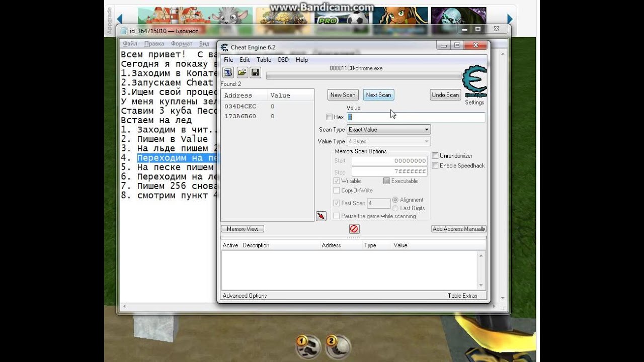The height and width of the screenshot is (362, 644).
Task: Toggle Pause the game while scanning
Action: (337, 216)
